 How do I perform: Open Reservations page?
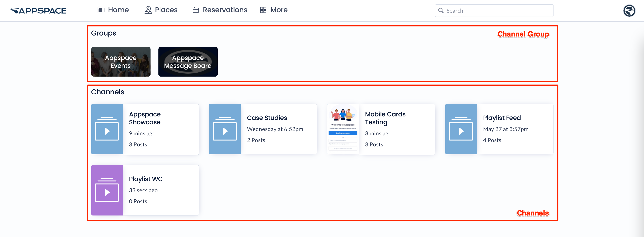[220, 10]
